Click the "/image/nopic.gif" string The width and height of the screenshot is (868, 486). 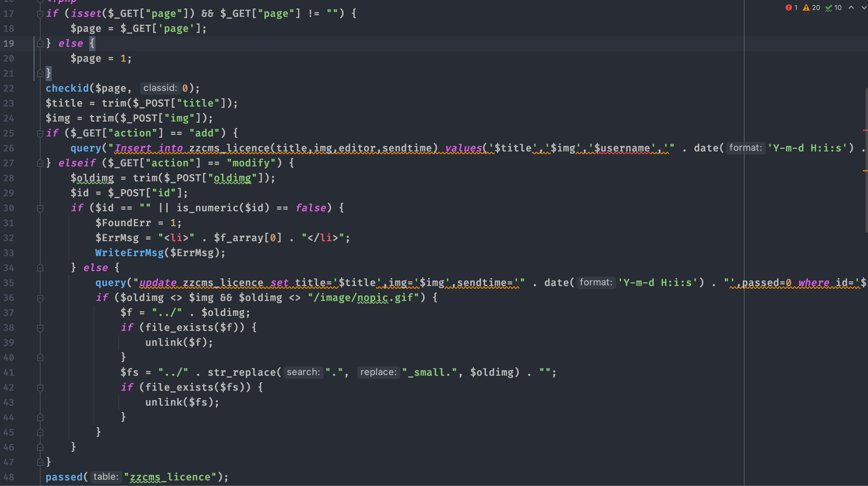(x=363, y=298)
